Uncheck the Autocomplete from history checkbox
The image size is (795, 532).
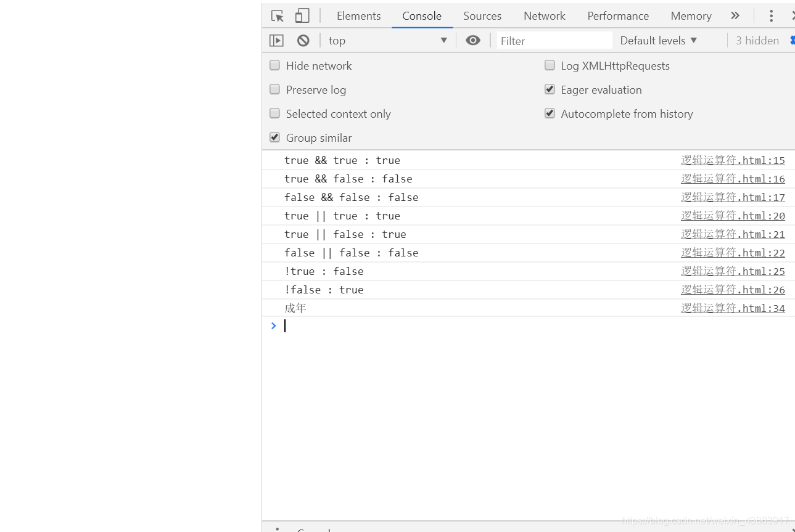point(550,113)
